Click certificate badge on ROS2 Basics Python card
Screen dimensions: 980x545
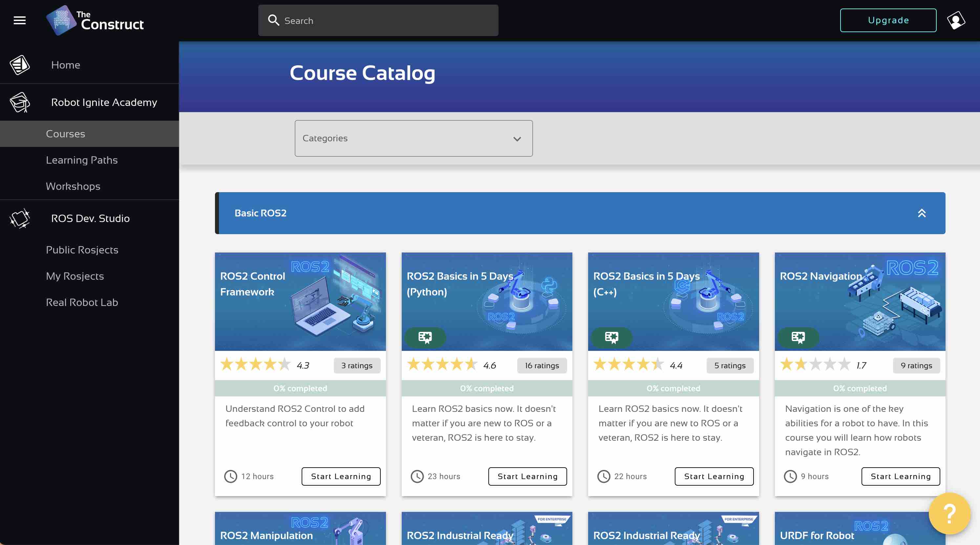(425, 337)
